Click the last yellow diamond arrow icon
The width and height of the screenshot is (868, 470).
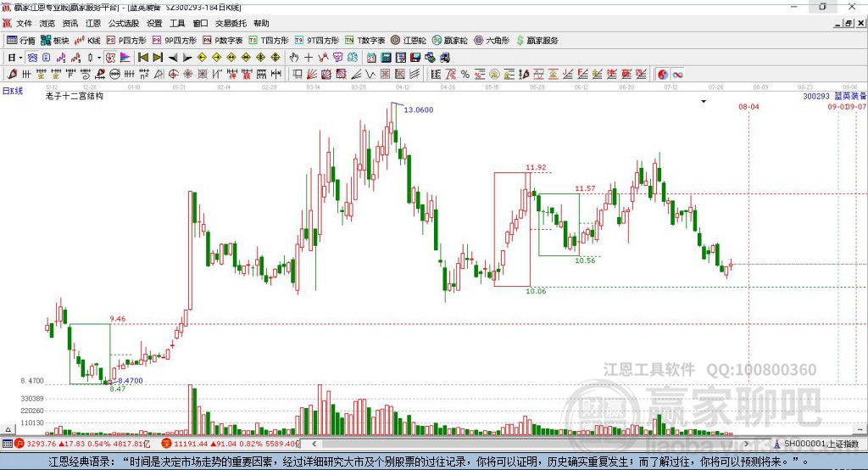275,58
